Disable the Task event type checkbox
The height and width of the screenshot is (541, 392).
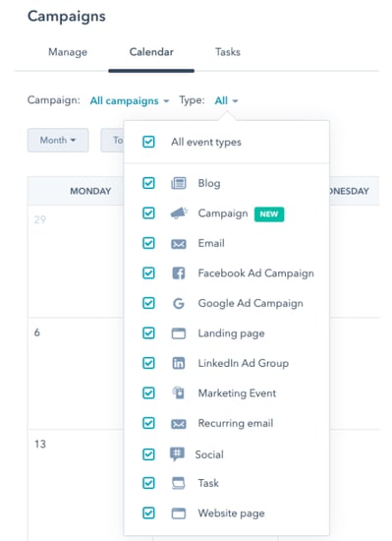(148, 483)
